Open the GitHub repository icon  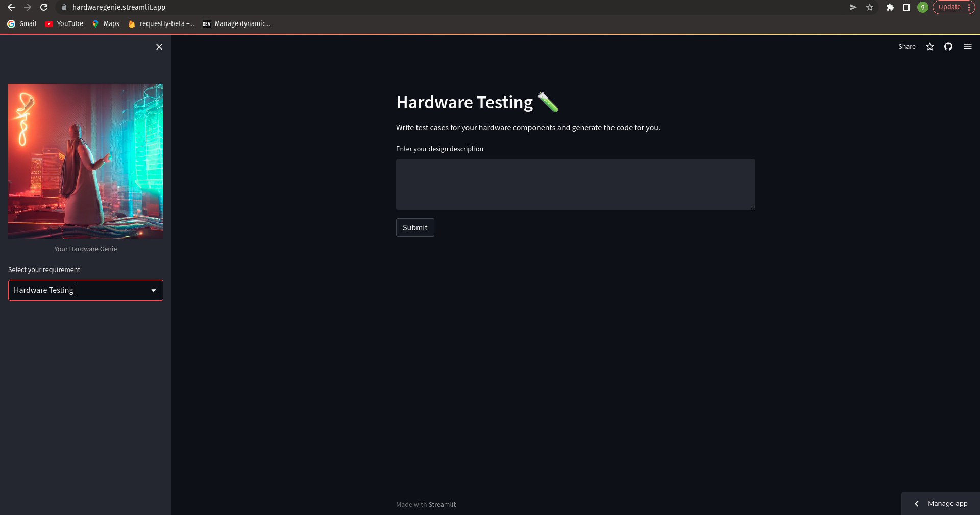pos(948,46)
